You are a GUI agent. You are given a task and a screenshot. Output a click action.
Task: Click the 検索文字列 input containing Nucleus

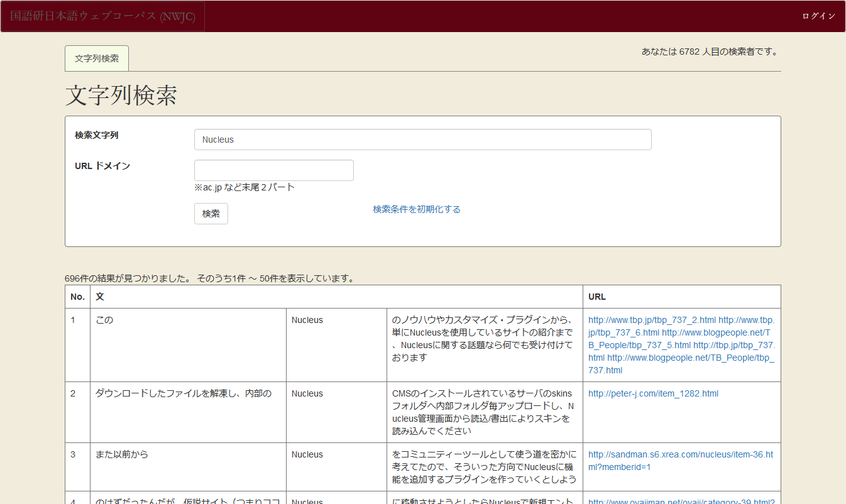422,139
